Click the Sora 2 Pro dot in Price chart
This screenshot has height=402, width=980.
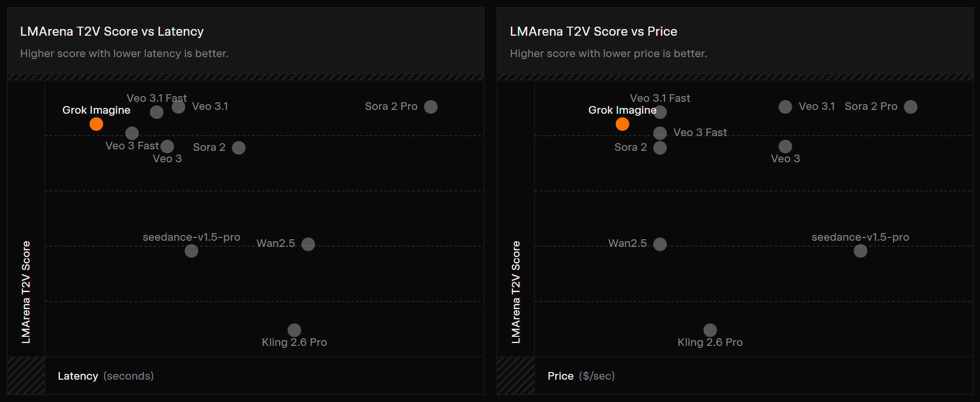pyautogui.click(x=911, y=107)
